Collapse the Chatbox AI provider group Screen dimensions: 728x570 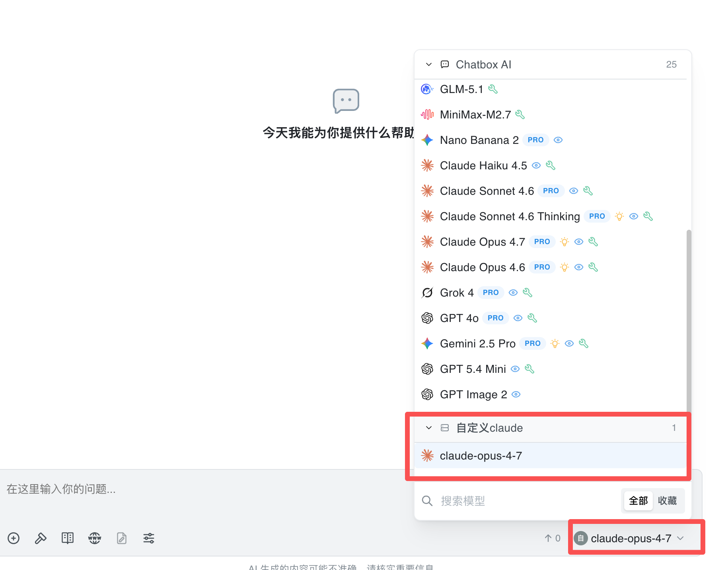(428, 64)
